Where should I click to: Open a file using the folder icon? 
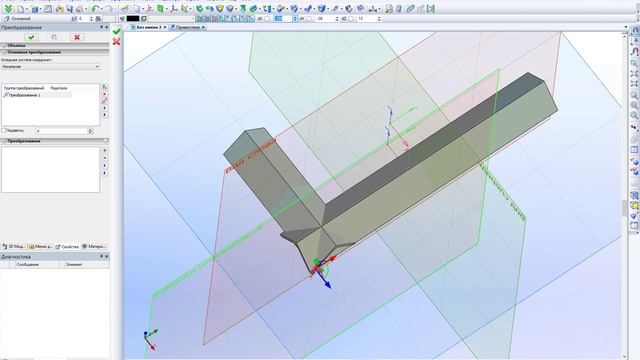[x=60, y=9]
